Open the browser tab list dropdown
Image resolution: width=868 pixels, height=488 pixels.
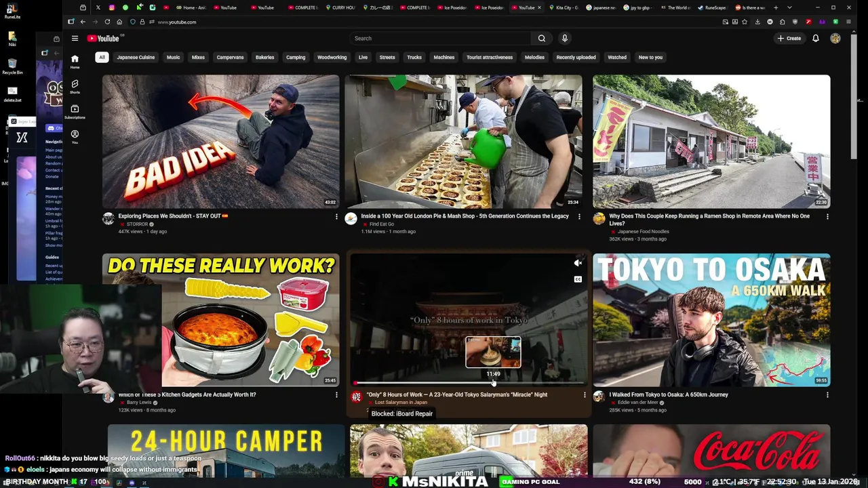(789, 7)
